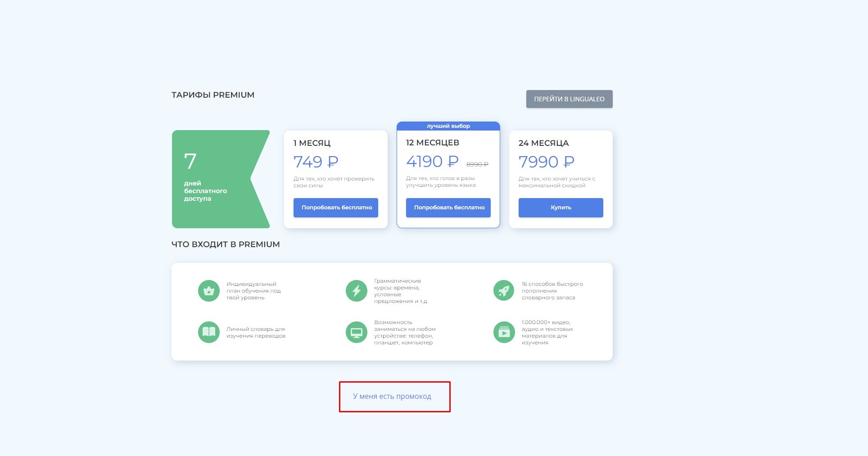Click the ЧТО ВХОДИТ В PREMIUM heading
The width and height of the screenshot is (868, 456).
(x=226, y=244)
